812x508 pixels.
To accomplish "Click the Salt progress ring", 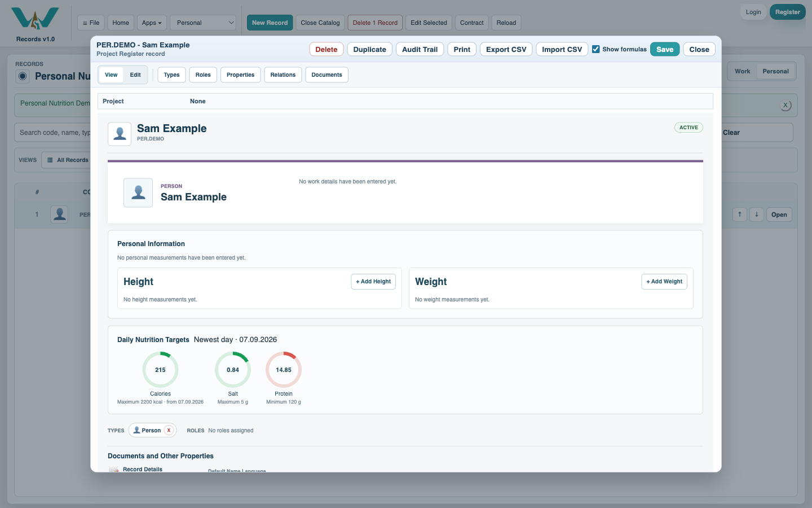I will pyautogui.click(x=233, y=370).
